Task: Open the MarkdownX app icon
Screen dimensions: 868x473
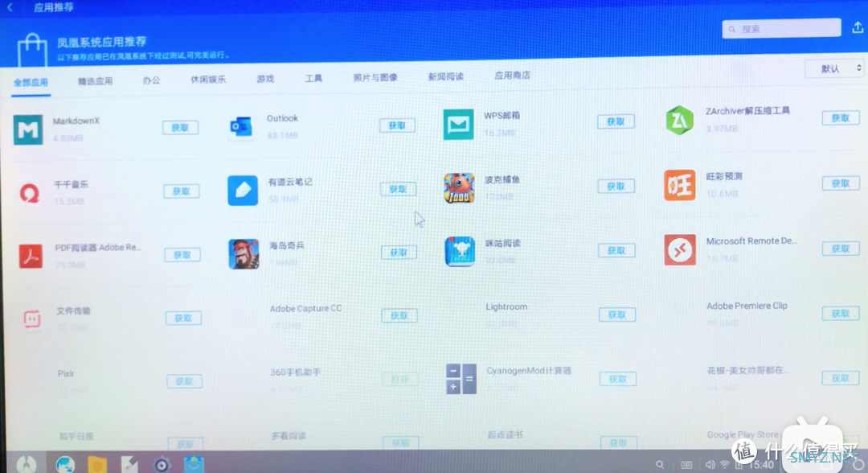Action: [27, 130]
